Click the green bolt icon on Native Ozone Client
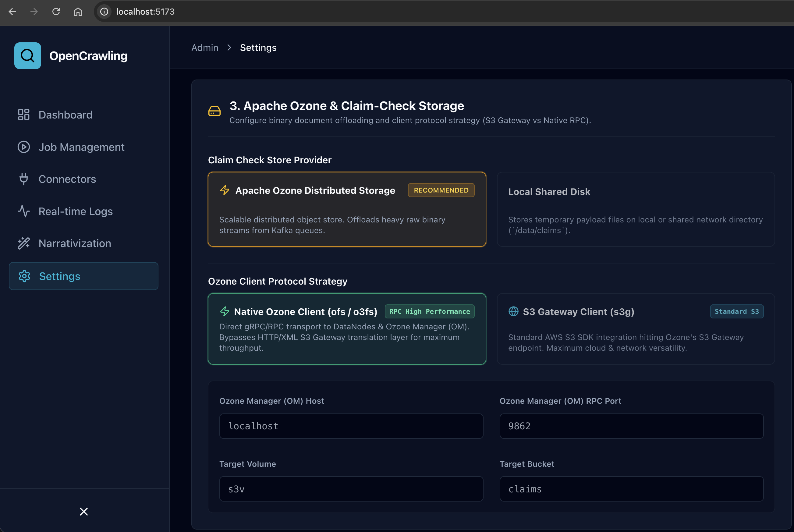 225,311
